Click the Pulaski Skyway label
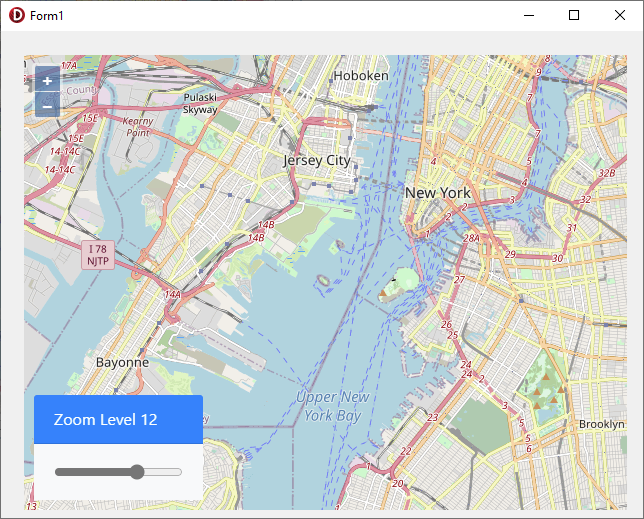Image resolution: width=644 pixels, height=519 pixels. (x=200, y=103)
